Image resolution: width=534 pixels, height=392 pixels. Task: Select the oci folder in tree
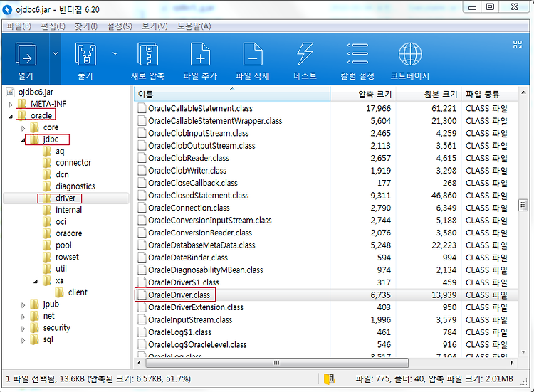pyautogui.click(x=61, y=222)
